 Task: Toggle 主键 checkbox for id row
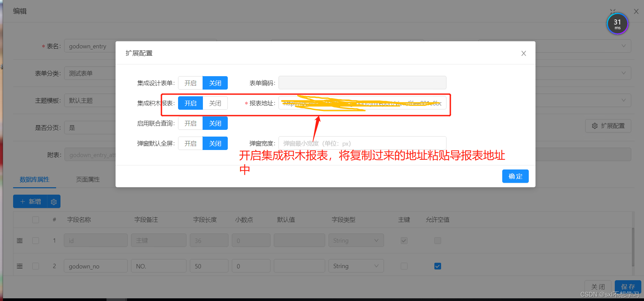(x=404, y=241)
